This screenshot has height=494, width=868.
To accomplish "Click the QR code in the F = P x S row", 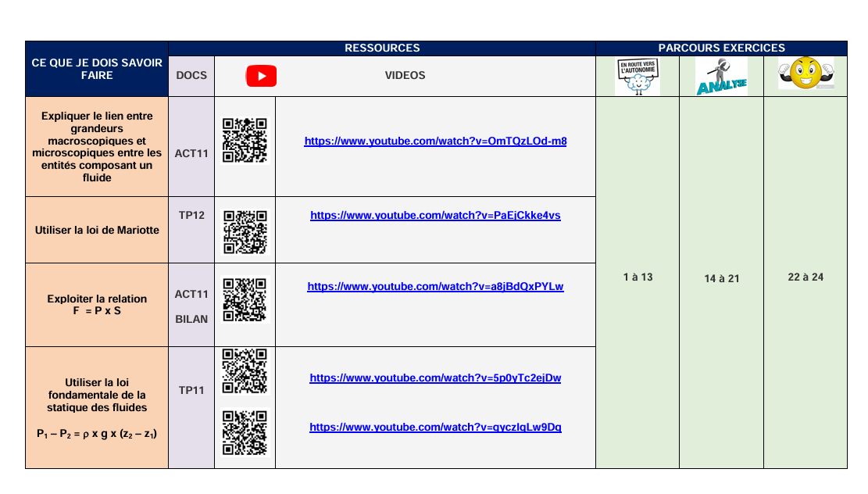I will click(x=245, y=300).
